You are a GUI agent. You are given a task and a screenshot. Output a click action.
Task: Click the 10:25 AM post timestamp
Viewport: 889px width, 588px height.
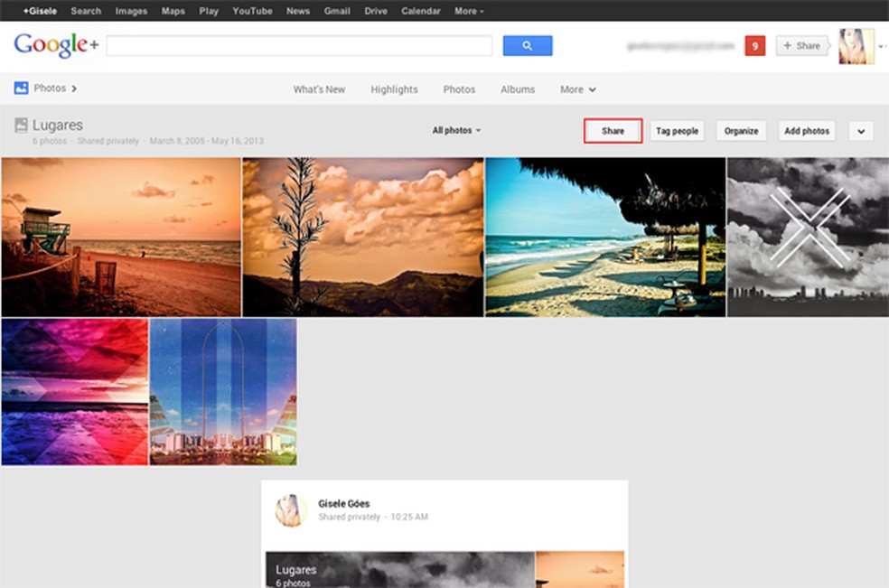click(409, 518)
